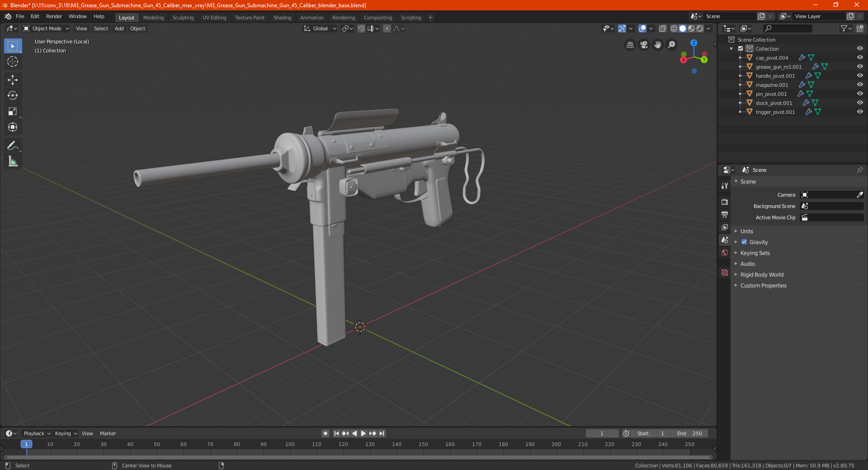Open the View Layer properties tab
The height and width of the screenshot is (470, 868).
(x=725, y=227)
